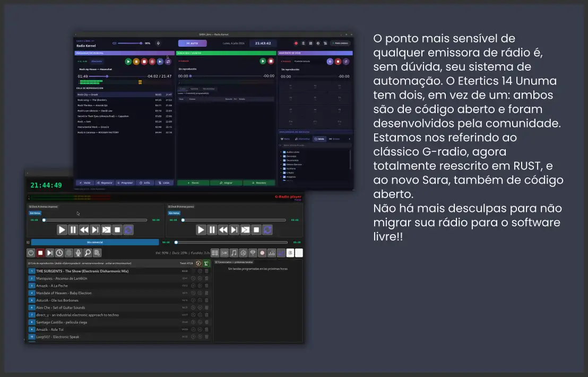The height and width of the screenshot is (377, 588).
Task: Open the bar-chart spectrum icon in G-Radio toolbar
Action: (x=272, y=253)
